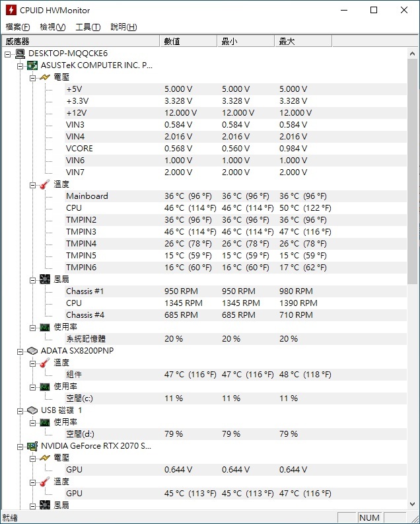Select the VCORE voltage row
Image resolution: width=420 pixels, height=524 pixels.
coord(236,149)
